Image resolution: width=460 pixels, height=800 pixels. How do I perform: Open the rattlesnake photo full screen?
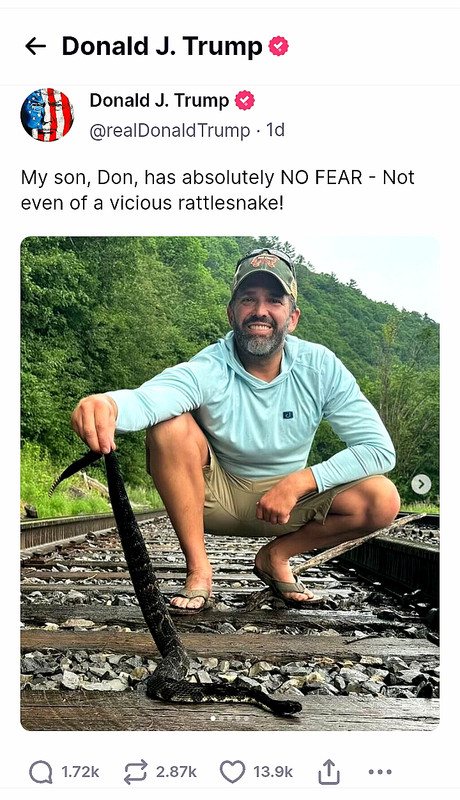pyautogui.click(x=230, y=483)
